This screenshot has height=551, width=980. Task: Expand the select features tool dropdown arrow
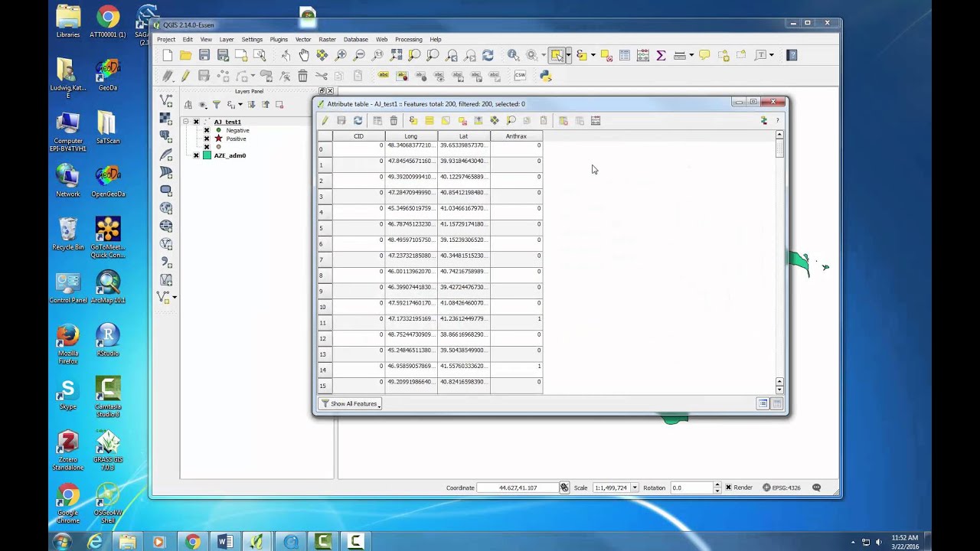tap(568, 55)
